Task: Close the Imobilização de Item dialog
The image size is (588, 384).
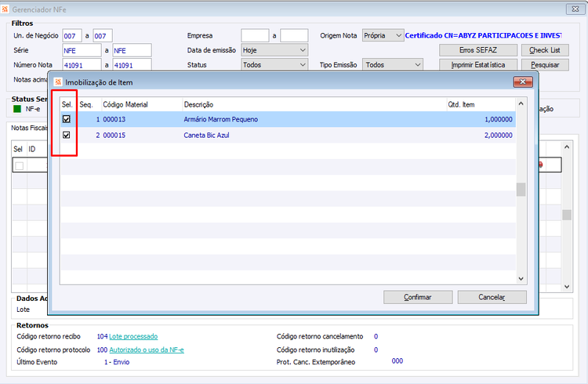Action: pos(523,82)
